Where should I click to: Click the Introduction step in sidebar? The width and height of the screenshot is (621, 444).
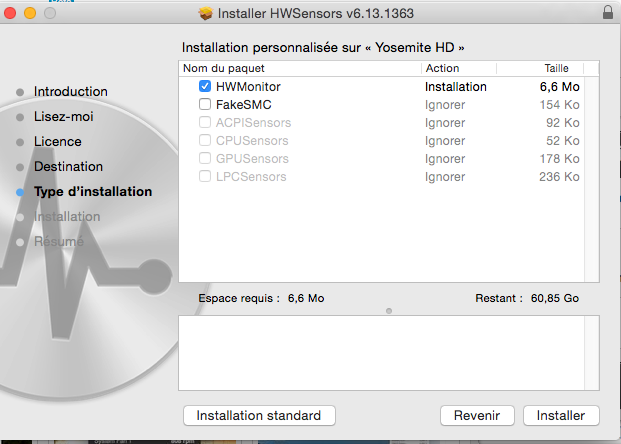[x=70, y=91]
